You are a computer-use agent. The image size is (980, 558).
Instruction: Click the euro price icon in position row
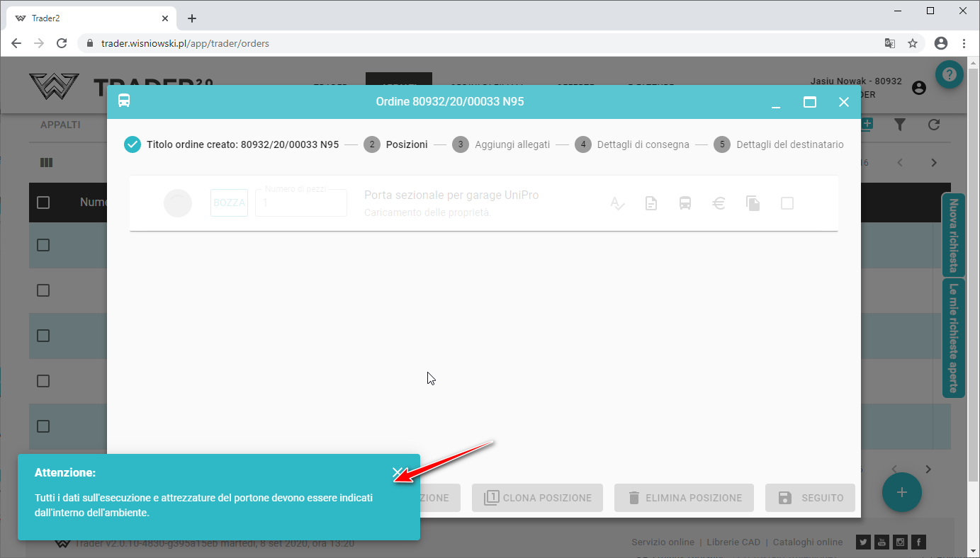pyautogui.click(x=719, y=203)
